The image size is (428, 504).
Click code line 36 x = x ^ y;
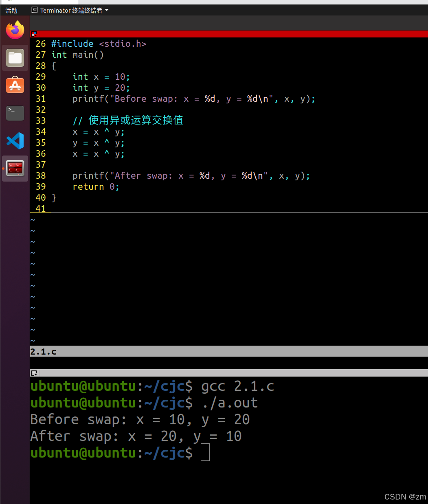click(99, 153)
